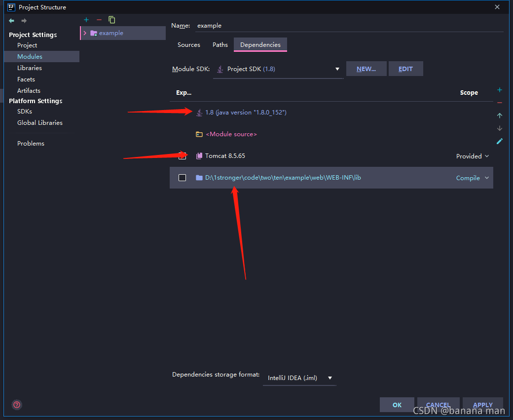Copy the selected module icon
Screen dimensions: 513x420
[112, 20]
